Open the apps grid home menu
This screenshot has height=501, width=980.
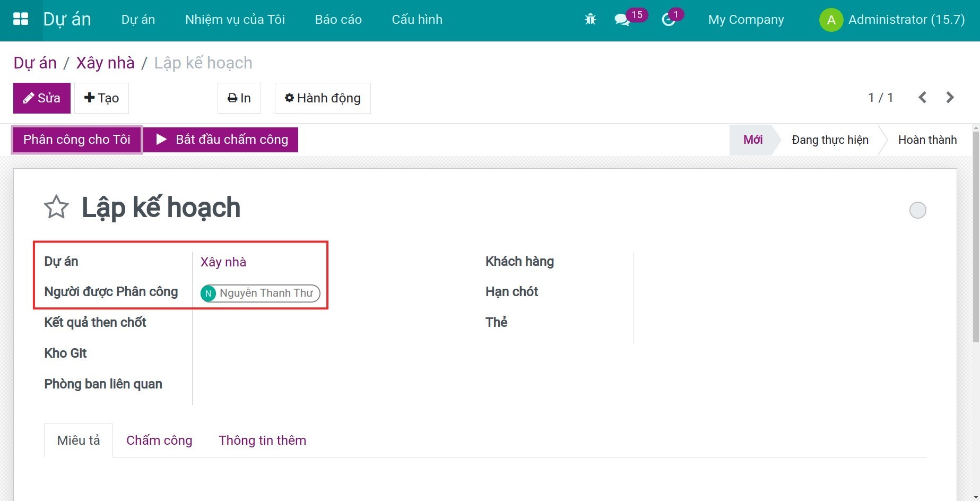tap(21, 20)
